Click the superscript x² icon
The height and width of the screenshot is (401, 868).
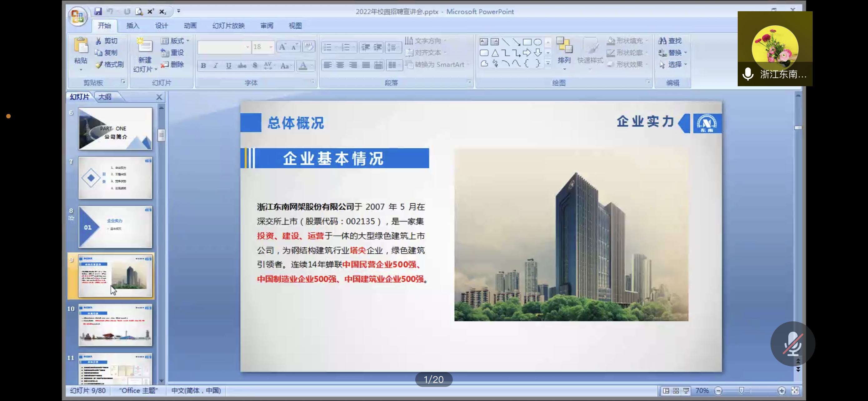click(x=151, y=12)
